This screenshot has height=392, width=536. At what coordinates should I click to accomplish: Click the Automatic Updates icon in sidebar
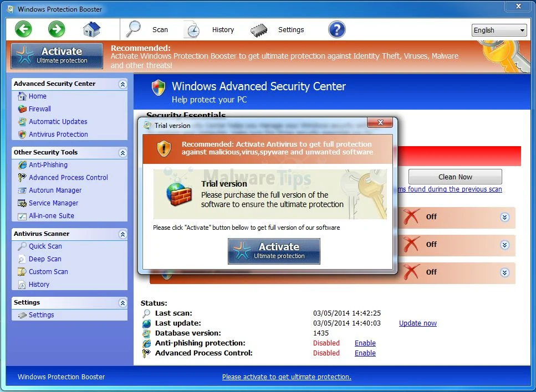(22, 122)
